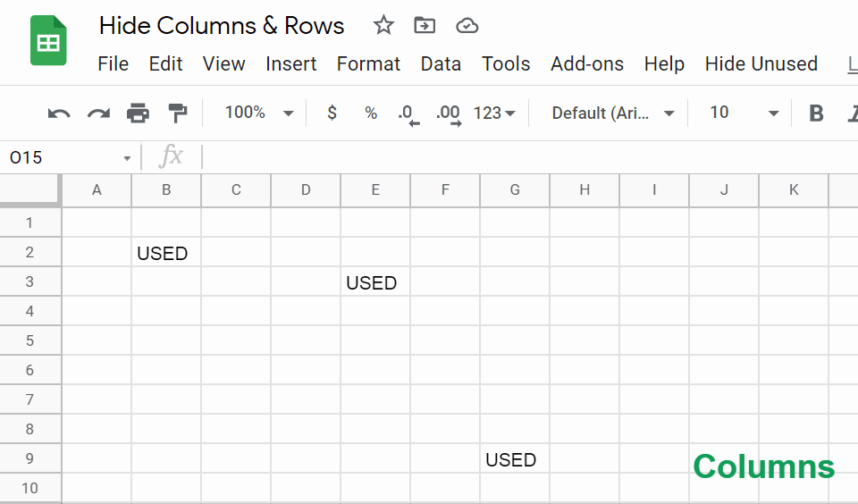Select row 4 header
The height and width of the screenshot is (504, 858).
coord(30,311)
